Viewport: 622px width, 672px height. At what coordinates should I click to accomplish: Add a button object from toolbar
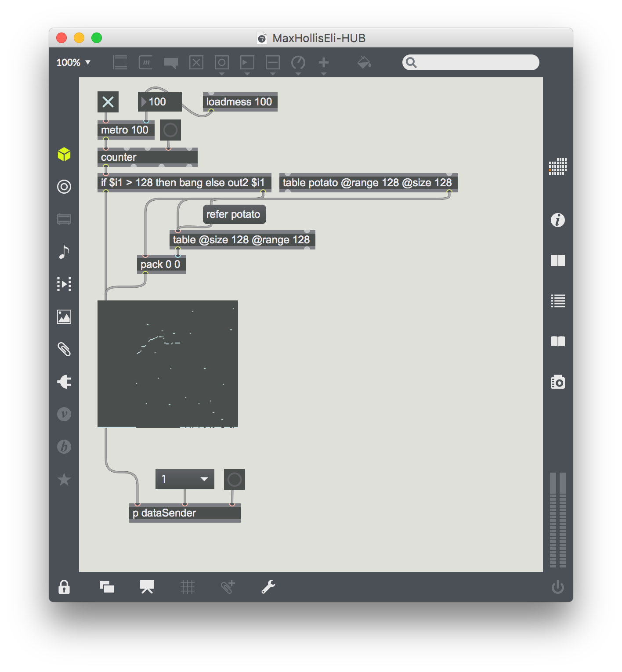(222, 62)
